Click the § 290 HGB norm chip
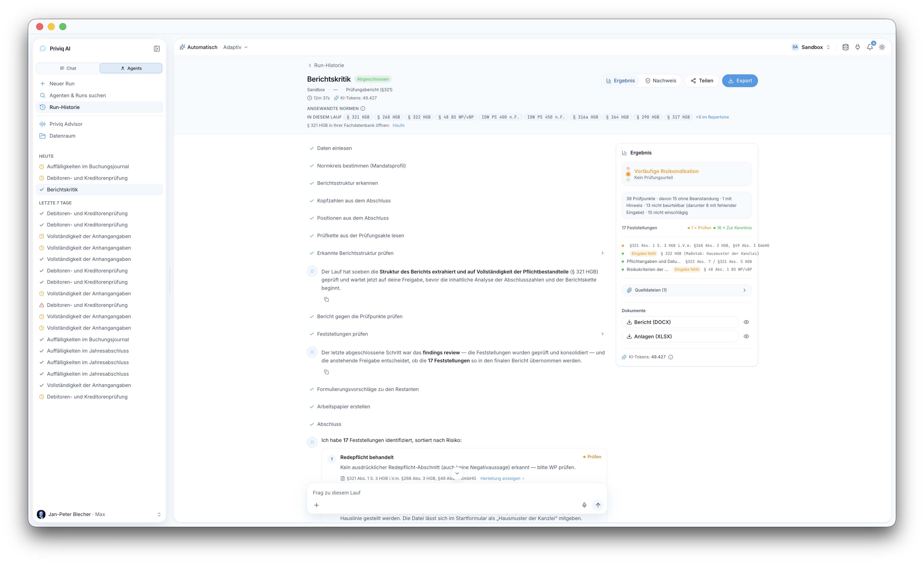Image resolution: width=924 pixels, height=564 pixels. pos(648,117)
